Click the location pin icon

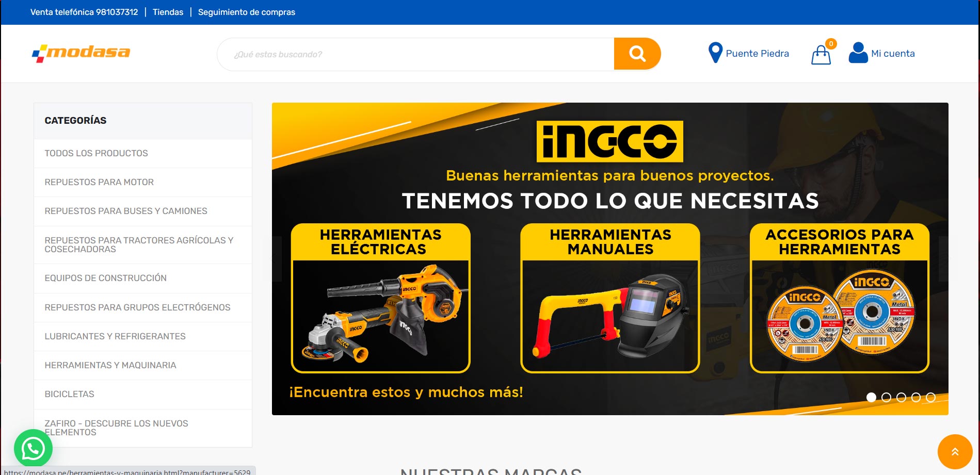pyautogui.click(x=715, y=53)
